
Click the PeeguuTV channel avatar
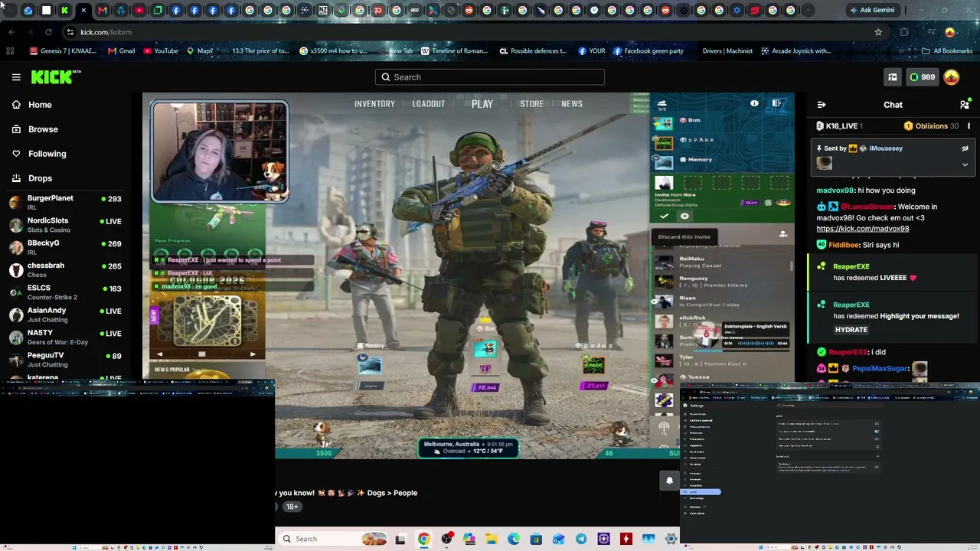click(16, 360)
